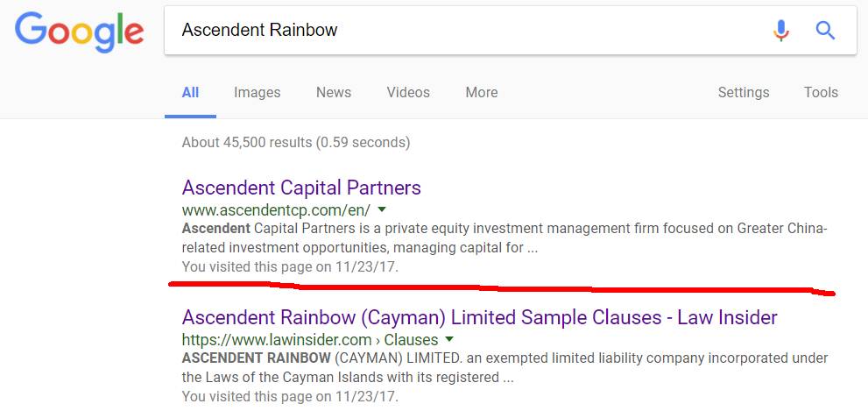Open the search Tools options
This screenshot has width=868, height=411.
821,93
